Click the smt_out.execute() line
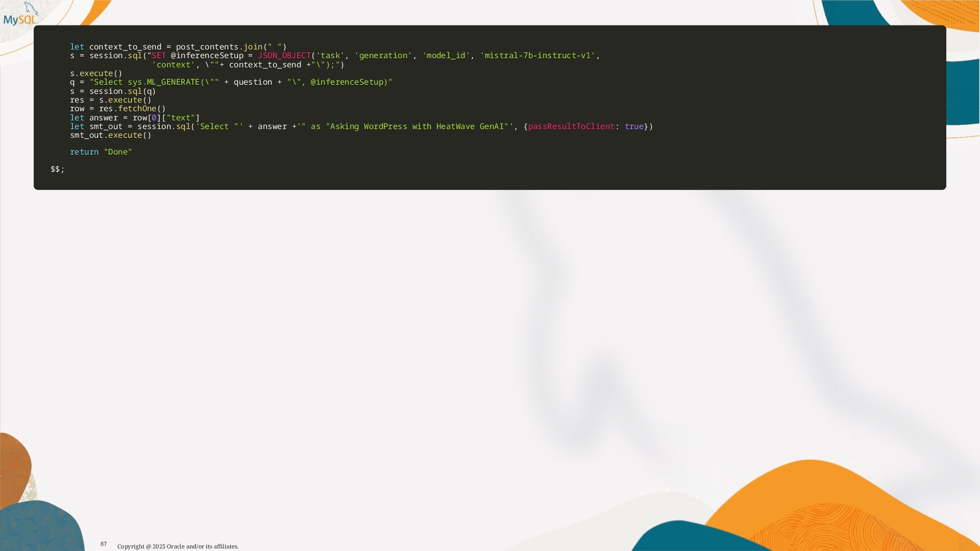Viewport: 980px width, 551px height. coord(111,135)
